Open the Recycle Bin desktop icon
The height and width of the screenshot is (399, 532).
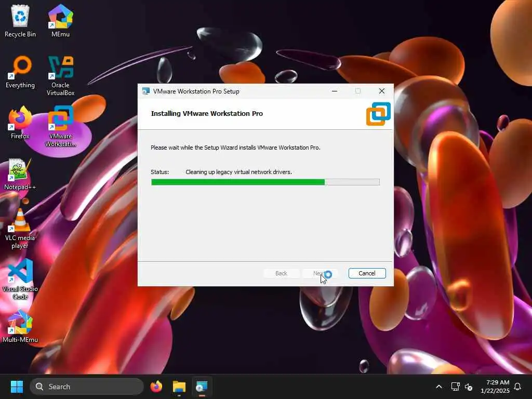point(20,21)
